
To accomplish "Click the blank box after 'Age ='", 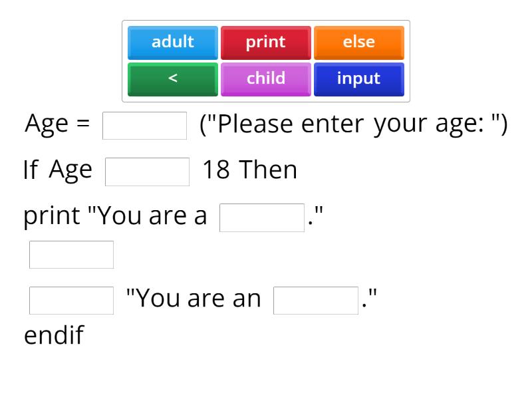I will [145, 126].
